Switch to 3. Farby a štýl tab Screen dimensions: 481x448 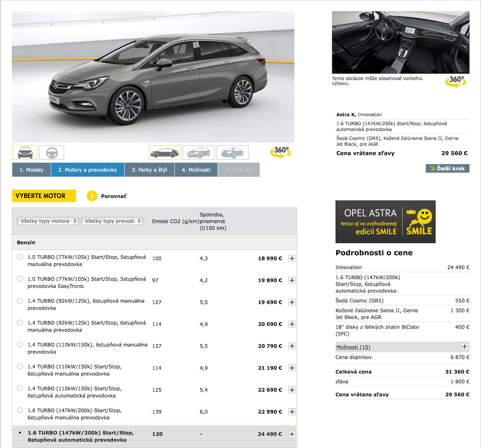point(149,170)
